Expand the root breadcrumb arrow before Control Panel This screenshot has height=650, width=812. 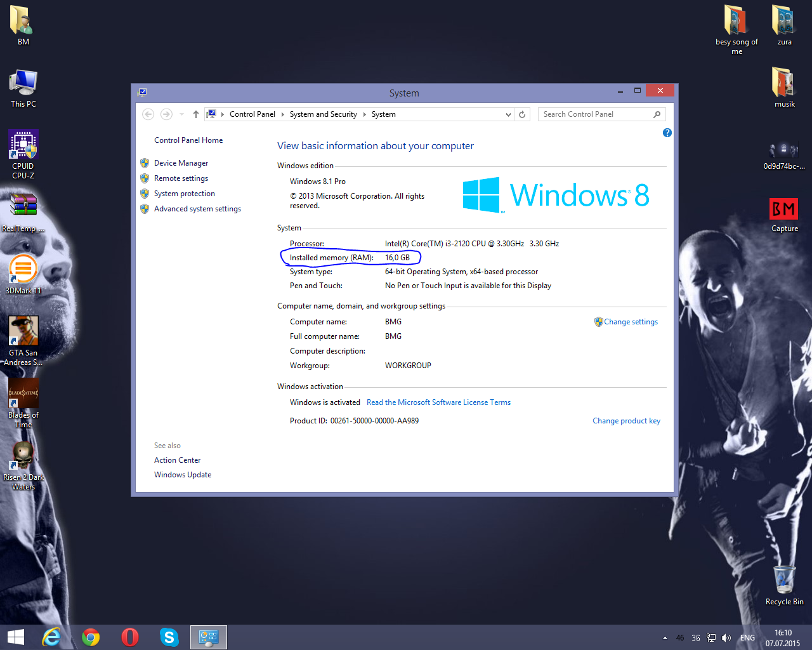(223, 114)
